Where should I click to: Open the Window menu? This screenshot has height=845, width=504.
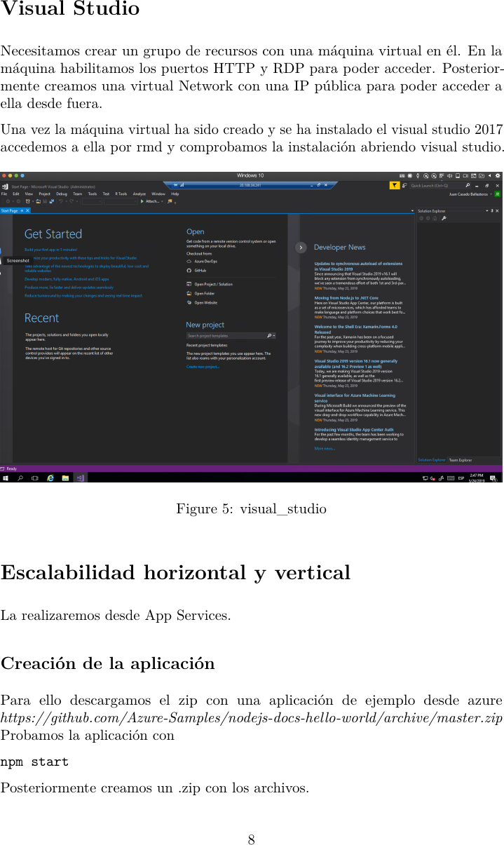tap(158, 194)
